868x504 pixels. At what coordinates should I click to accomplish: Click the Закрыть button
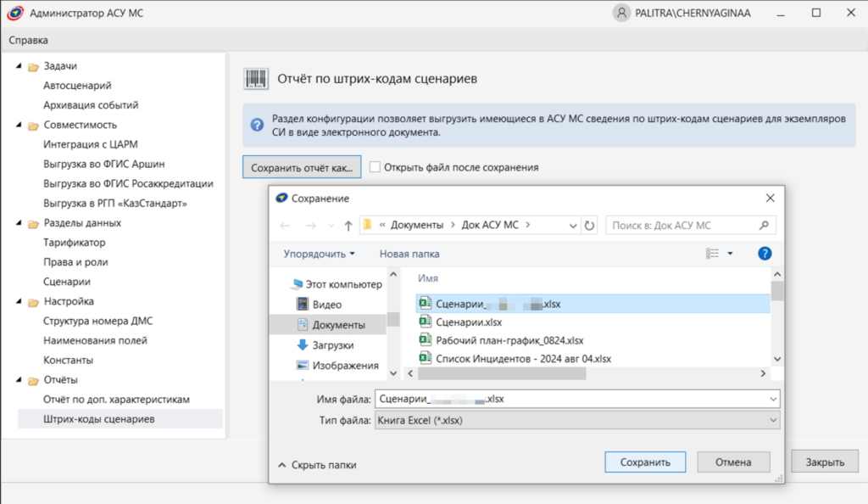(x=825, y=462)
